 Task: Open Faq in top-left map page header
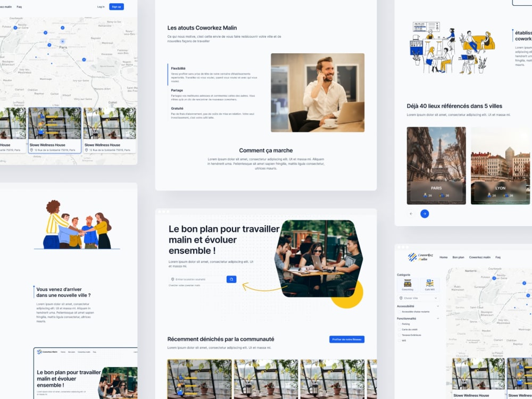coord(19,7)
